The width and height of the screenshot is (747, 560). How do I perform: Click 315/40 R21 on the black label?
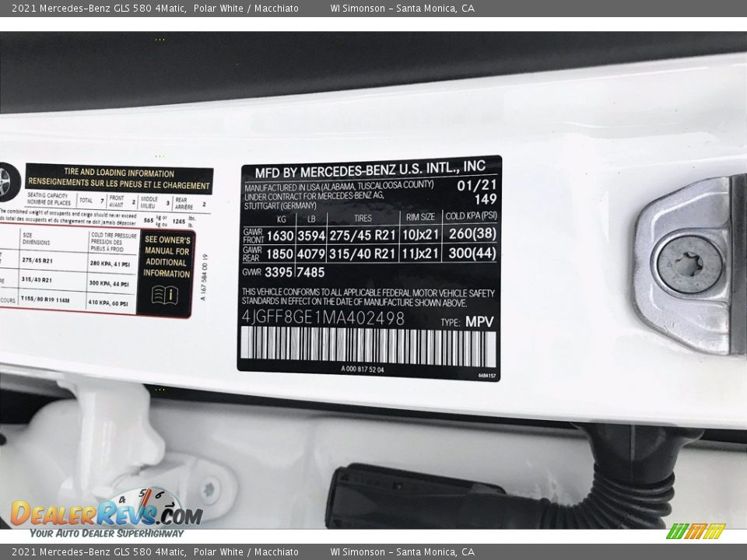click(x=363, y=254)
